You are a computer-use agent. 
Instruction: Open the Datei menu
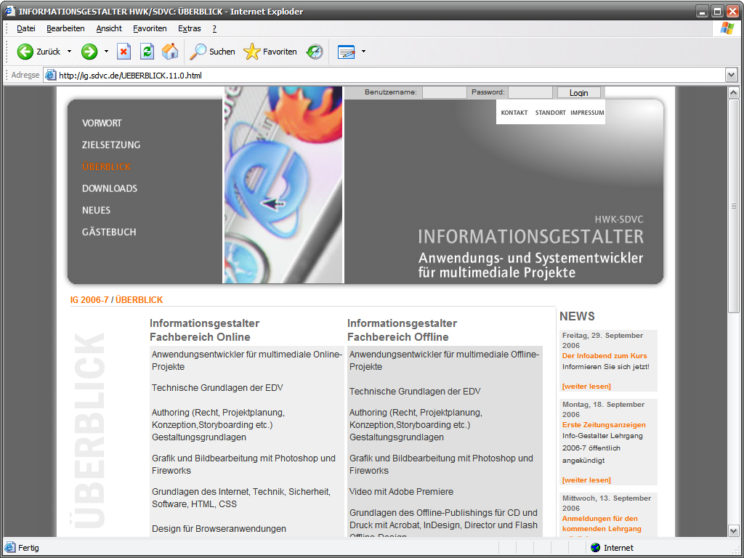26,28
